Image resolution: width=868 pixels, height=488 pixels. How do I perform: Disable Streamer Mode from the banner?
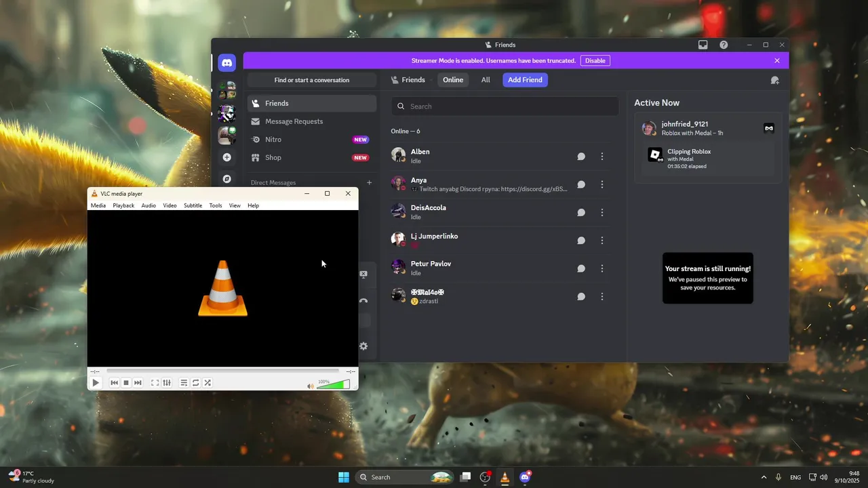[x=595, y=60]
